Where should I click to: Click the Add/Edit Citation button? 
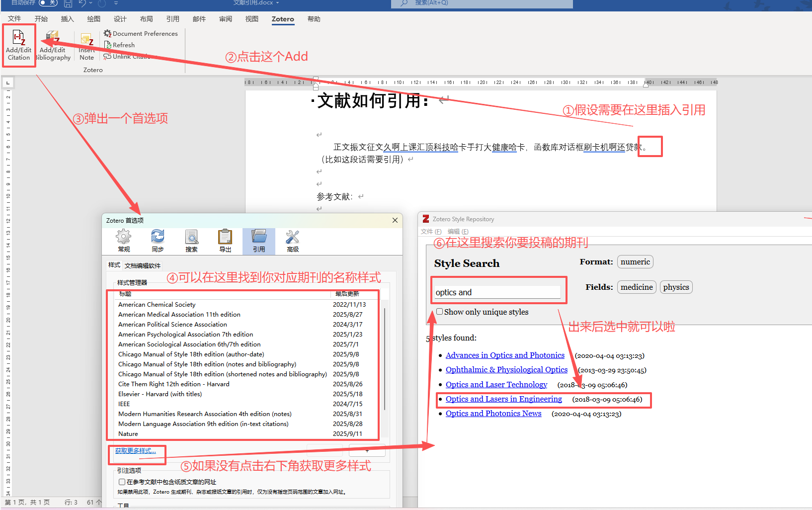click(19, 46)
